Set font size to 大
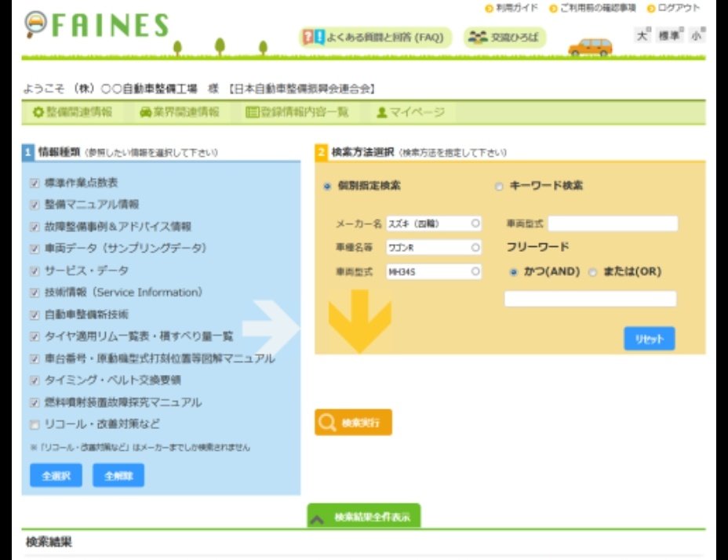Image resolution: width=728 pixels, height=560 pixels. (x=642, y=35)
